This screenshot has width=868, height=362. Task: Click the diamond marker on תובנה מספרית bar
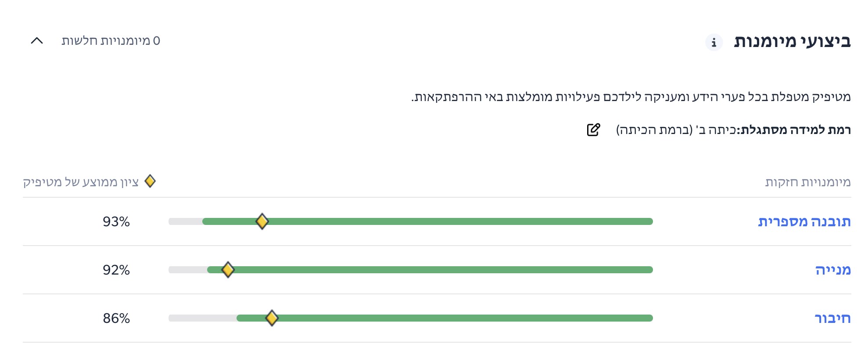pyautogui.click(x=262, y=221)
